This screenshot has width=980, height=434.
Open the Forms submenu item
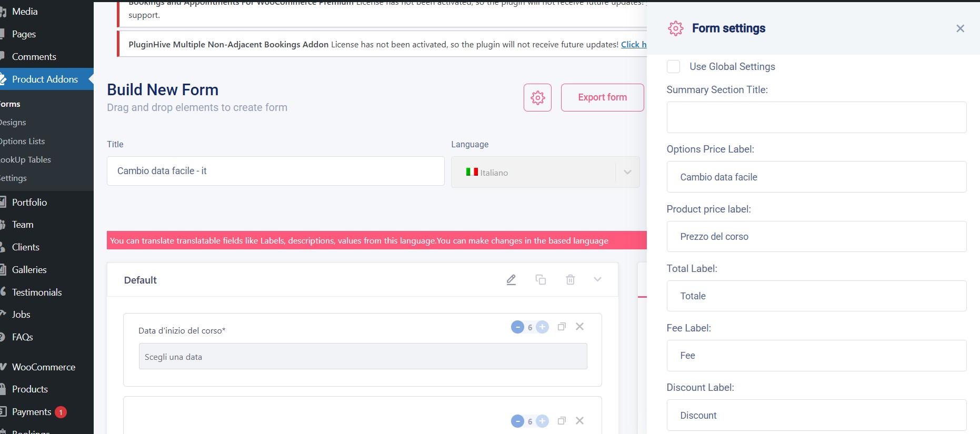point(10,104)
